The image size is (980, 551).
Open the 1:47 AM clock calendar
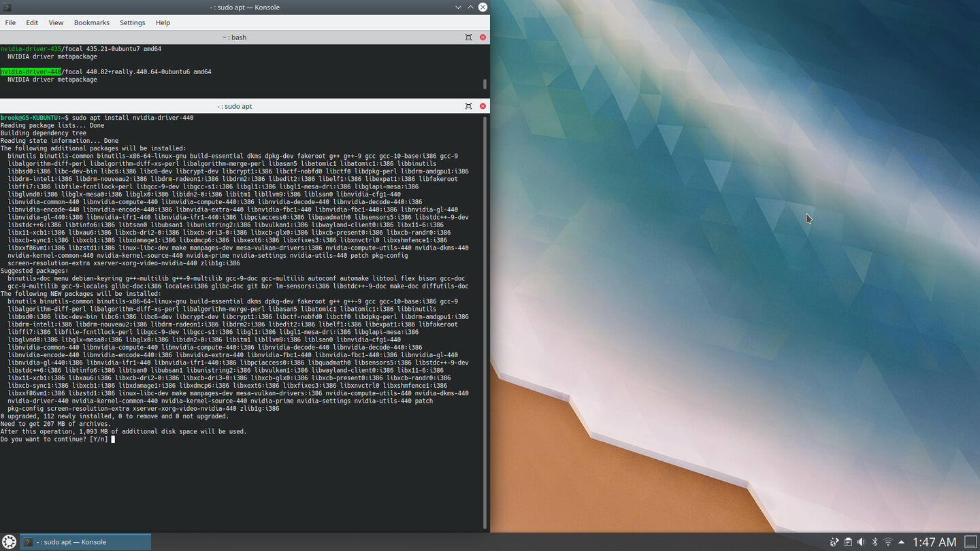point(934,542)
